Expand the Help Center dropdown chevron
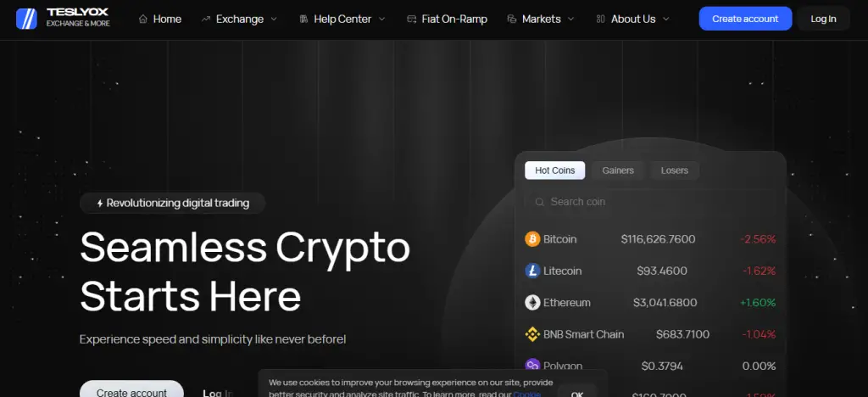Image resolution: width=868 pixels, height=397 pixels. [381, 19]
